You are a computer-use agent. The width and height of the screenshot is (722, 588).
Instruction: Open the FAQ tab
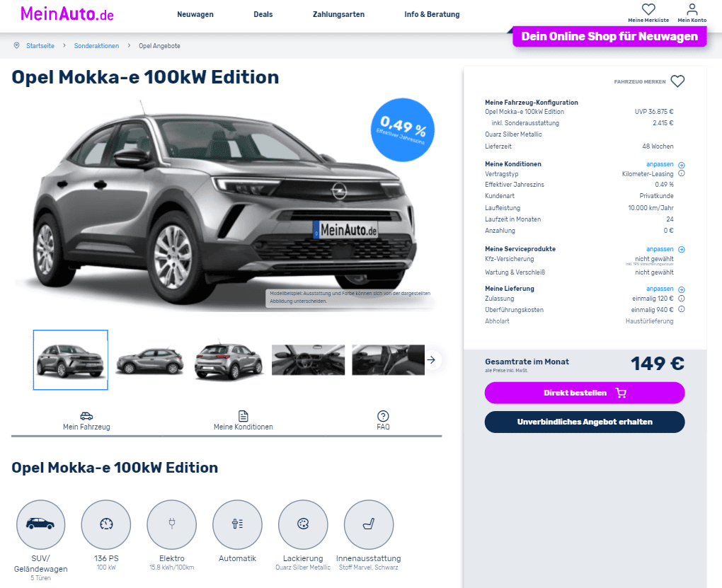pos(383,421)
